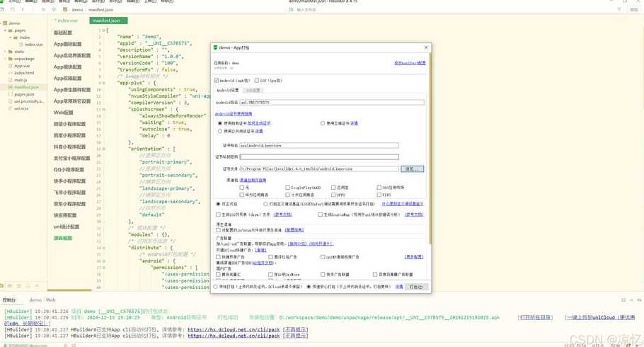Viewport: 644px width, 347px height.
Task: Select 打正式包 radio option
Action: point(218,204)
